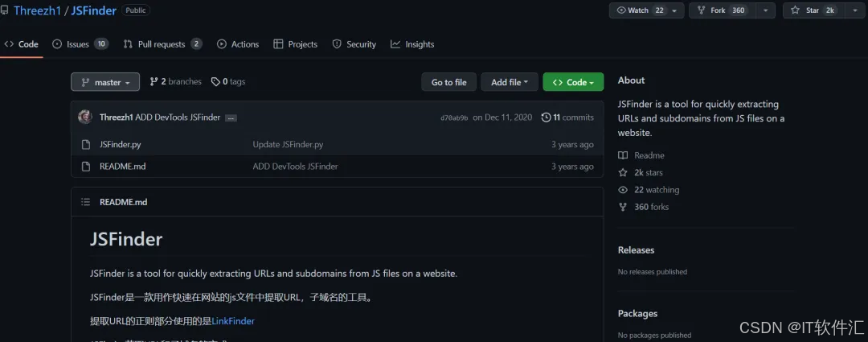The image size is (868, 342).
Task: View the Insights tab
Action: 412,44
